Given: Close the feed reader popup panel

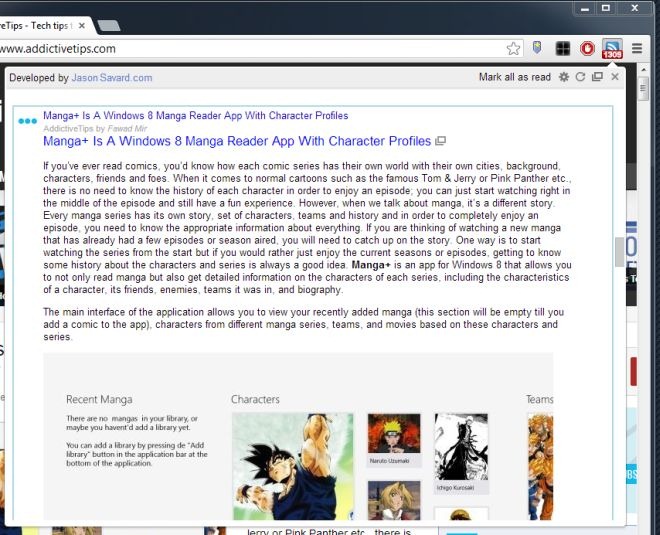Looking at the screenshot, I should click(615, 77).
